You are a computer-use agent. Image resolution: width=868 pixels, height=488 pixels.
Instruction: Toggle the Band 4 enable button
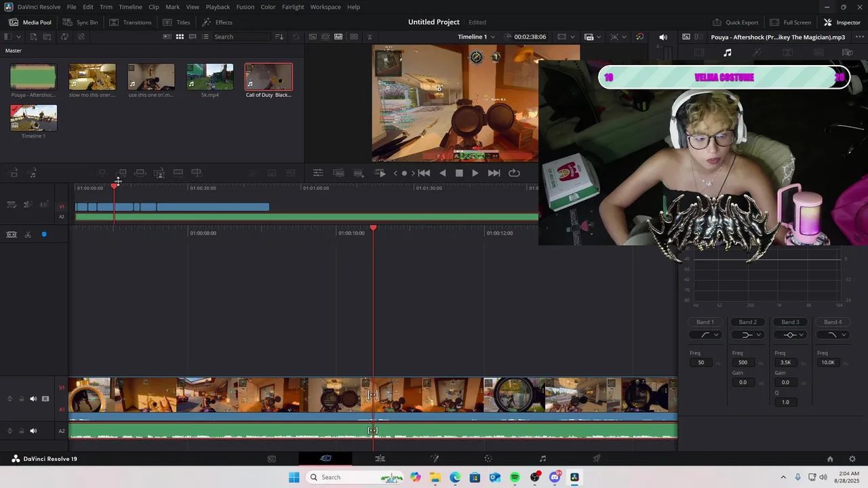click(x=833, y=322)
